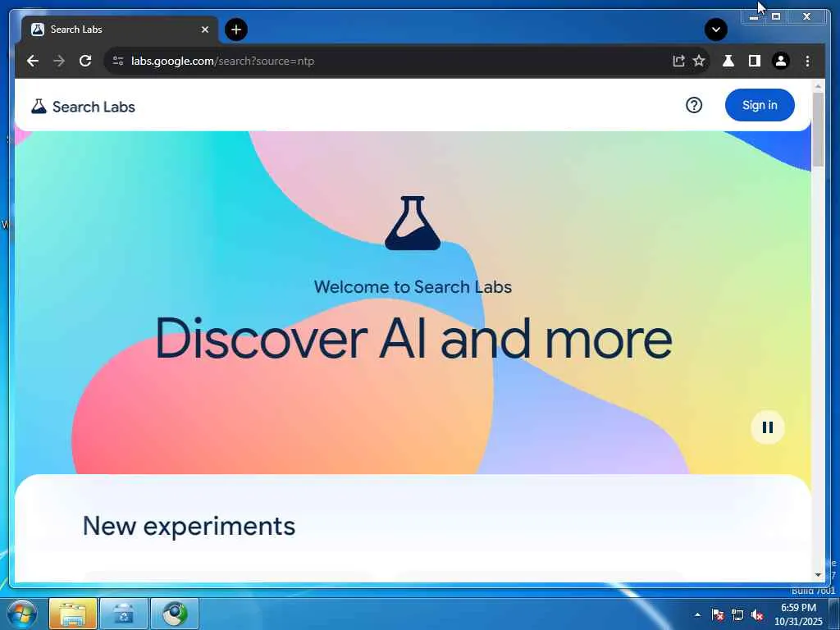The width and height of the screenshot is (840, 630).
Task: Click the scrollbar down arrow
Action: click(x=818, y=575)
